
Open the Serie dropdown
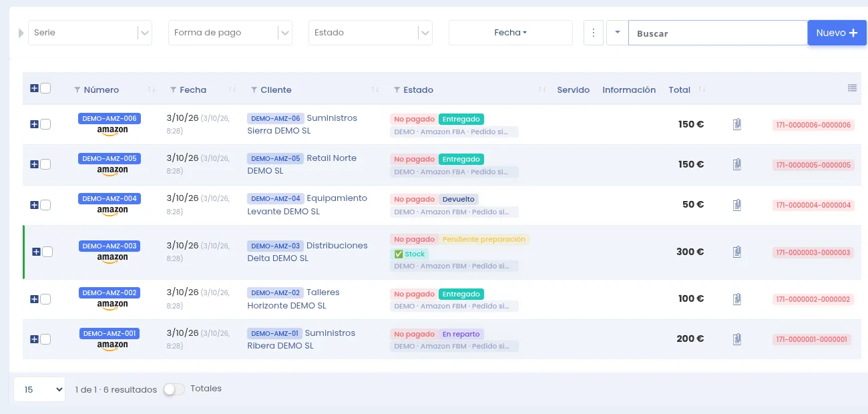(90, 33)
